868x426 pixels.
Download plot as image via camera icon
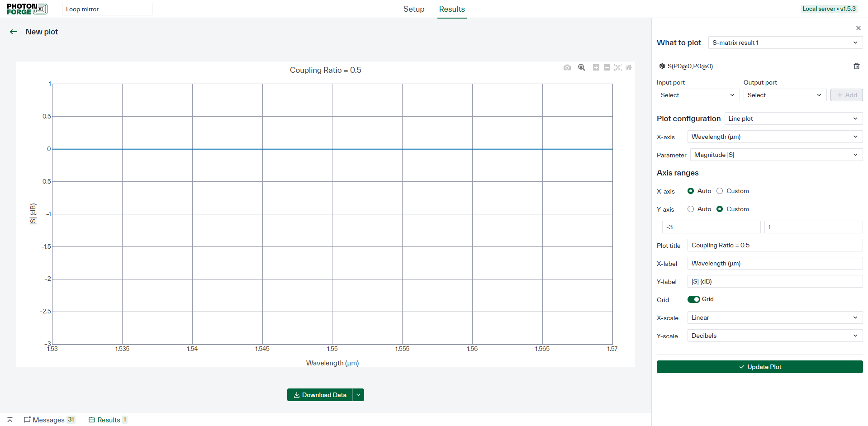click(567, 67)
